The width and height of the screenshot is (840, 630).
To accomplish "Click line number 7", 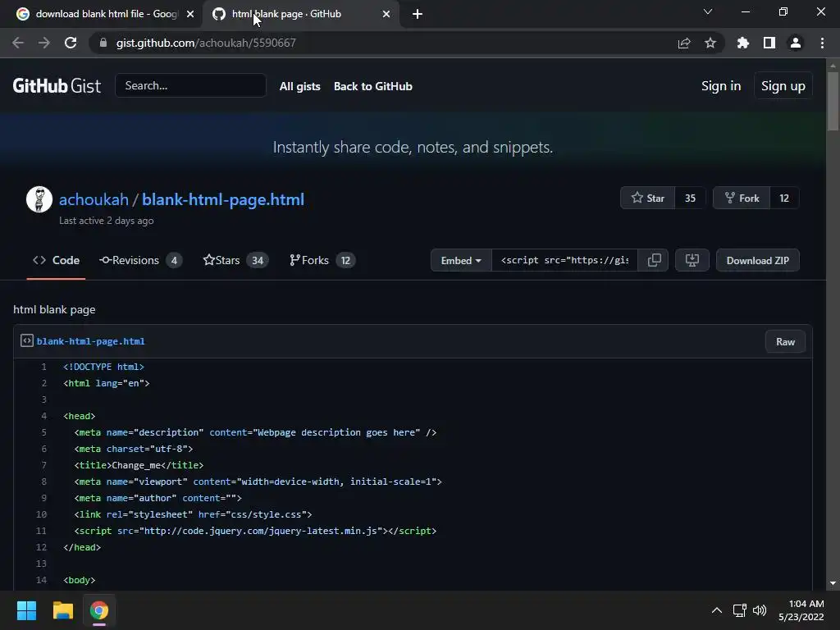I will (44, 466).
